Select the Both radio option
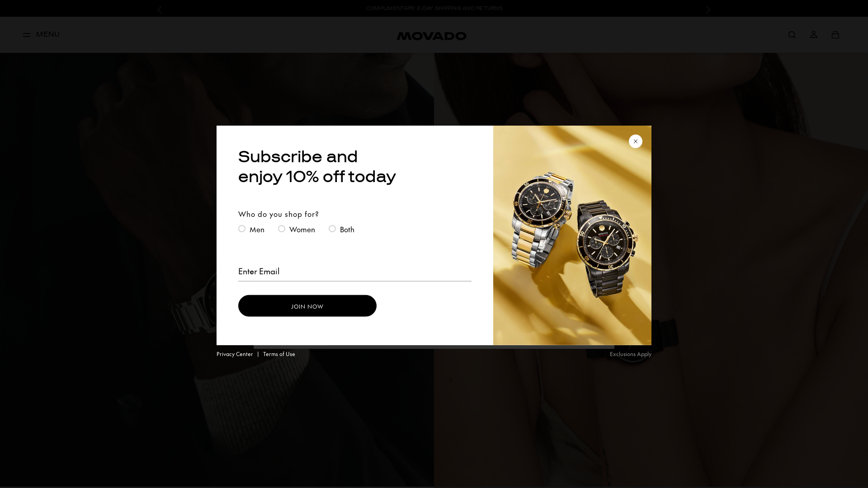This screenshot has height=488, width=868. click(332, 229)
